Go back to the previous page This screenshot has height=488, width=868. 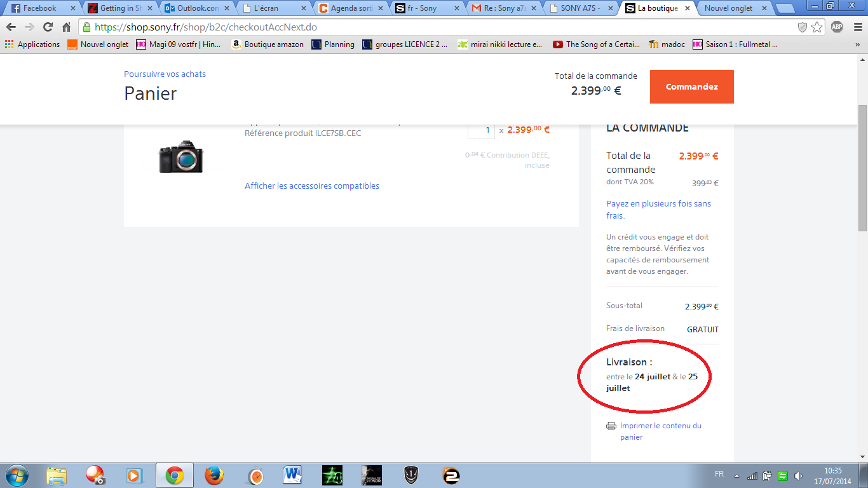click(x=11, y=27)
